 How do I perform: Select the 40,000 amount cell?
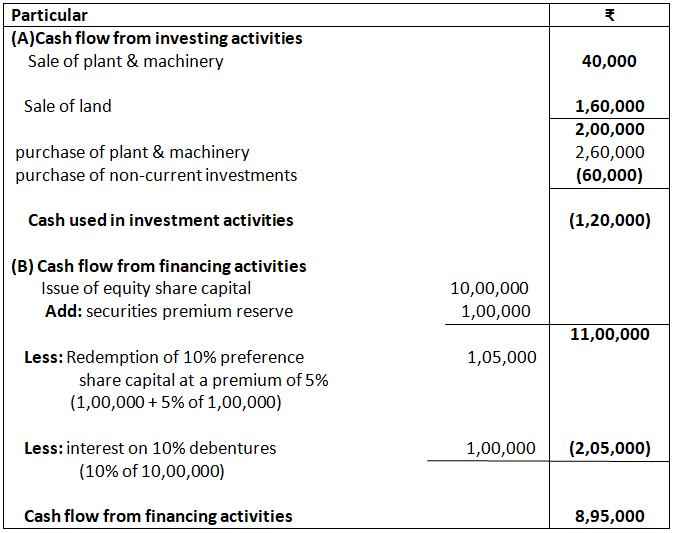pos(609,61)
